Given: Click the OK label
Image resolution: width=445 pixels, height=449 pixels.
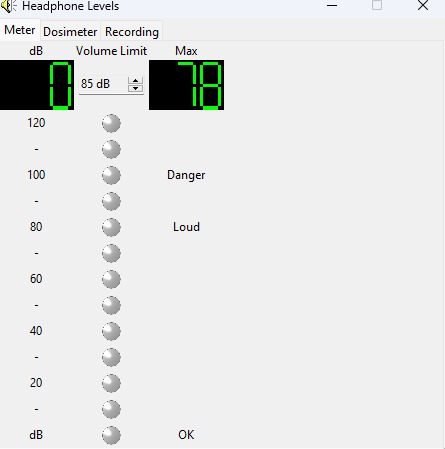Looking at the screenshot, I should click(x=186, y=435).
